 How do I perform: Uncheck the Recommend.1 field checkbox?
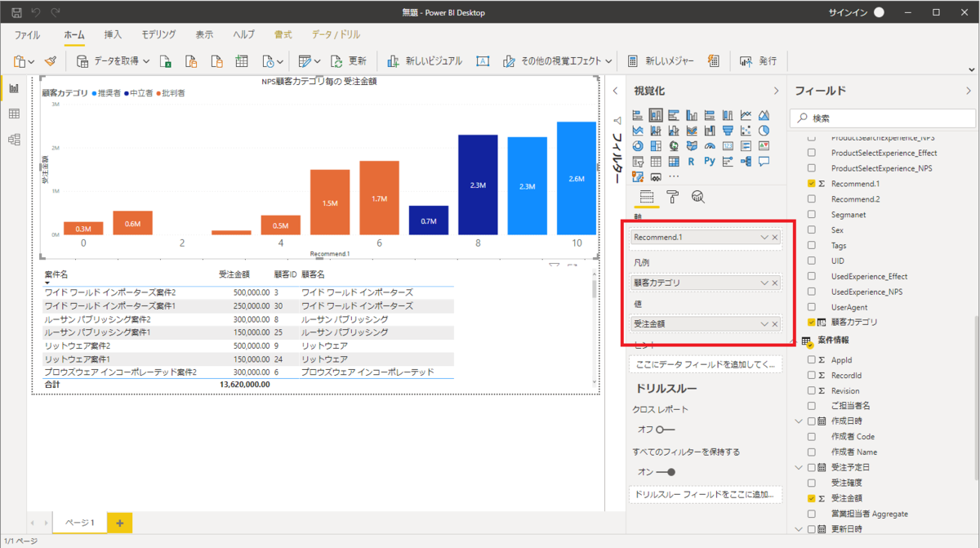(811, 184)
